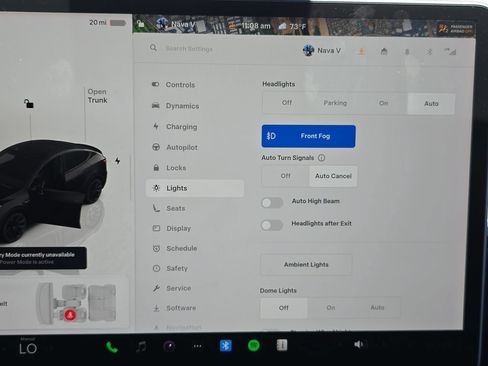Viewport: 488px width, 366px height.
Task: Open Ambient Lights settings
Action: (x=306, y=265)
